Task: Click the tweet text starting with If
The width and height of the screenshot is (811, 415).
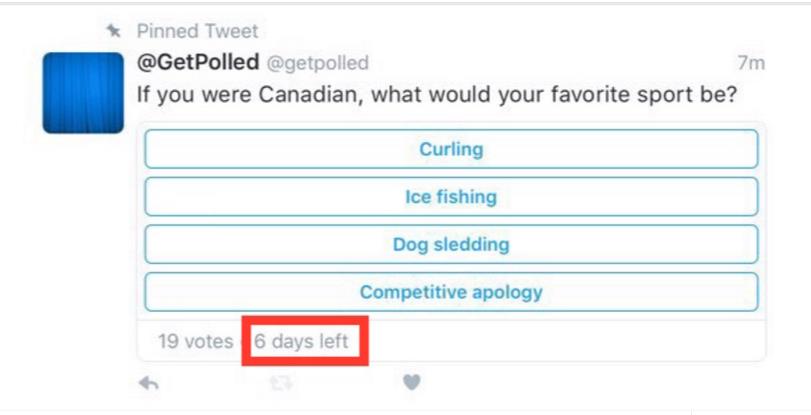Action: [144, 96]
